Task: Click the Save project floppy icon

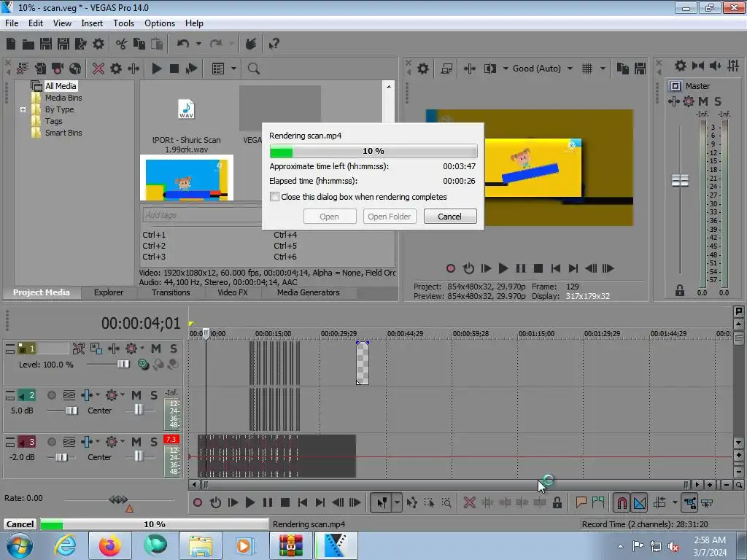Action: coord(46,44)
